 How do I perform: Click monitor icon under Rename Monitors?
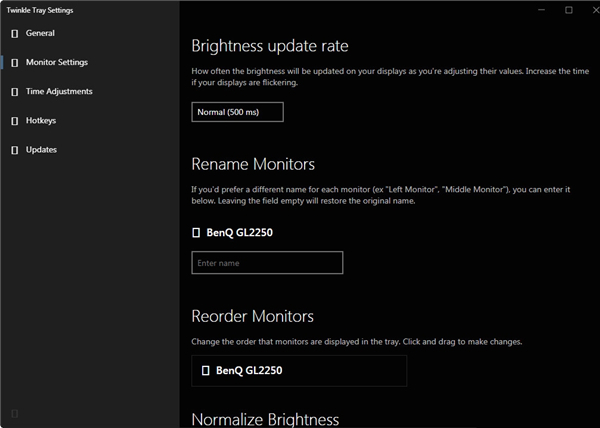click(x=196, y=232)
